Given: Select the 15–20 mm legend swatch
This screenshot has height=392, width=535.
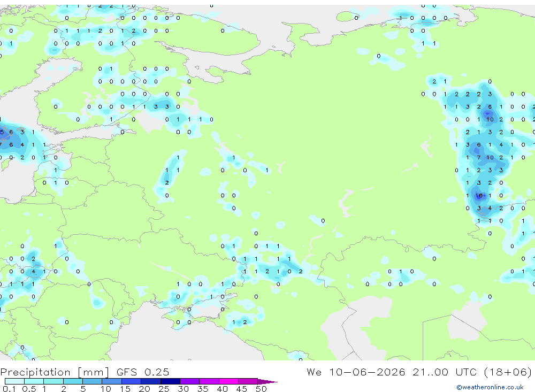Looking at the screenshot, I should point(132,381).
